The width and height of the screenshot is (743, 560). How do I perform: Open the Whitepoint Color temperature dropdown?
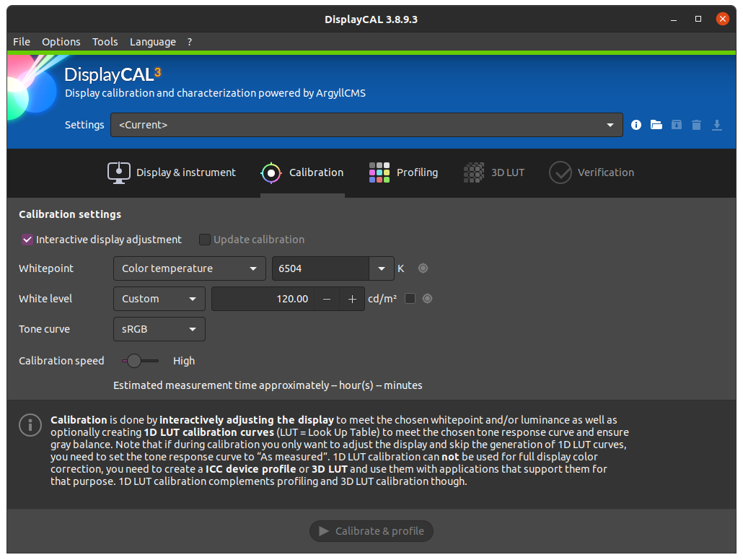pyautogui.click(x=189, y=268)
